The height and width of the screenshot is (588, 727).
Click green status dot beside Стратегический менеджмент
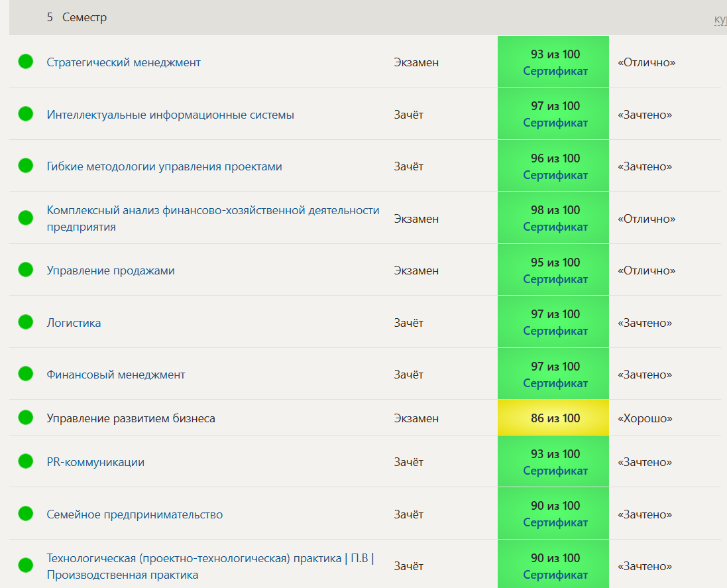click(x=25, y=62)
